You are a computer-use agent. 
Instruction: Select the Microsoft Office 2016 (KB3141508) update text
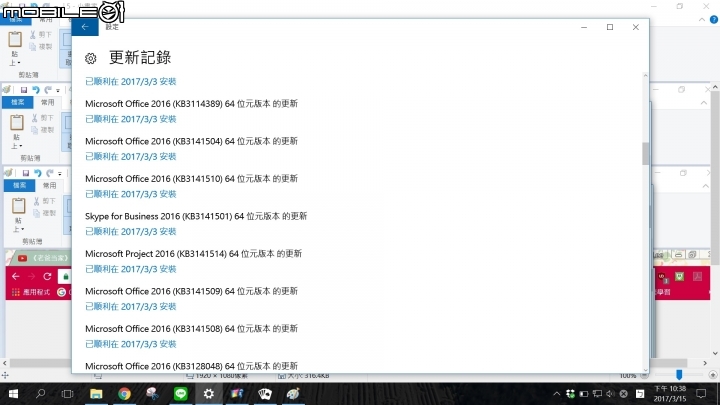tap(191, 329)
